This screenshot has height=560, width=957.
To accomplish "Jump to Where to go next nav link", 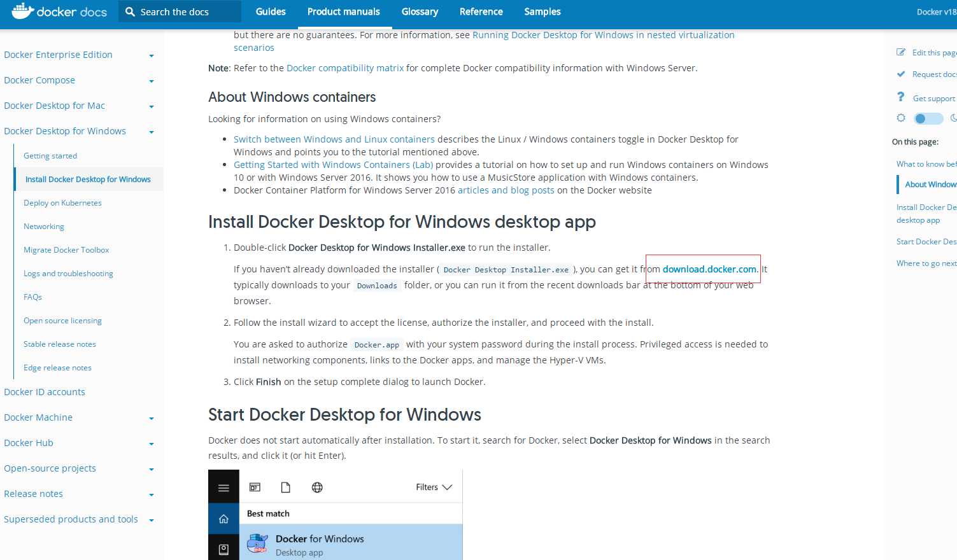I will tap(926, 263).
